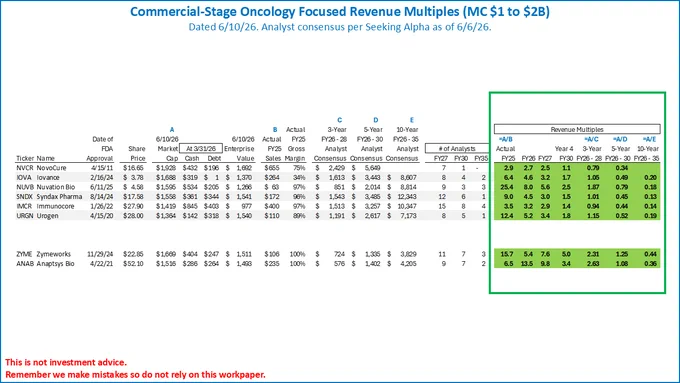
Task: Click Zymeworks' 3-year consensus 724
Action: pos(339,254)
